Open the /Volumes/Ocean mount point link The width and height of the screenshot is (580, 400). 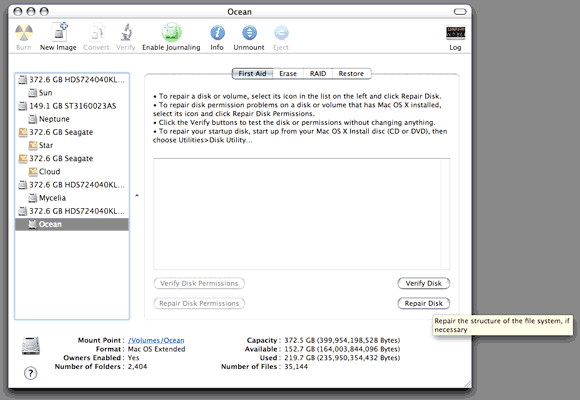[156, 340]
